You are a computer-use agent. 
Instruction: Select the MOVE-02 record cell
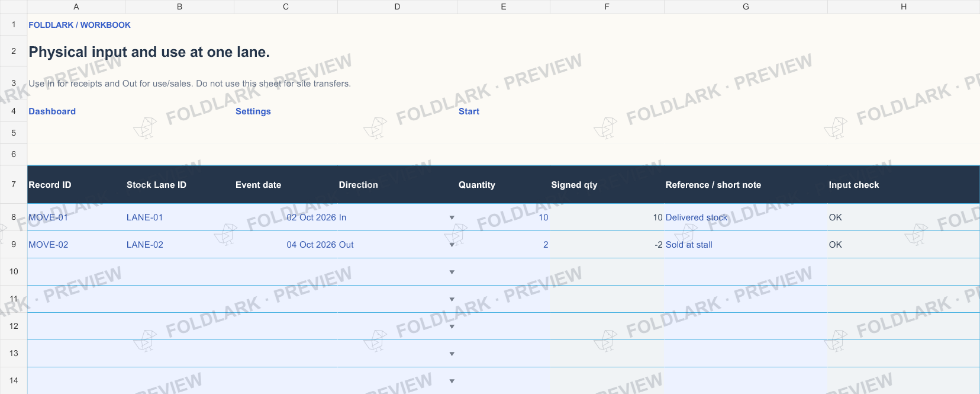pos(76,245)
